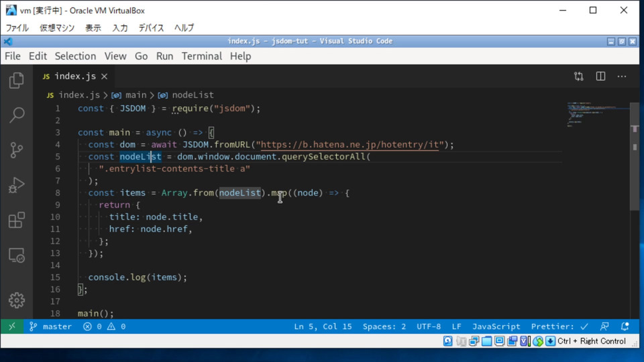Change file encoding UTF-8

click(x=429, y=326)
